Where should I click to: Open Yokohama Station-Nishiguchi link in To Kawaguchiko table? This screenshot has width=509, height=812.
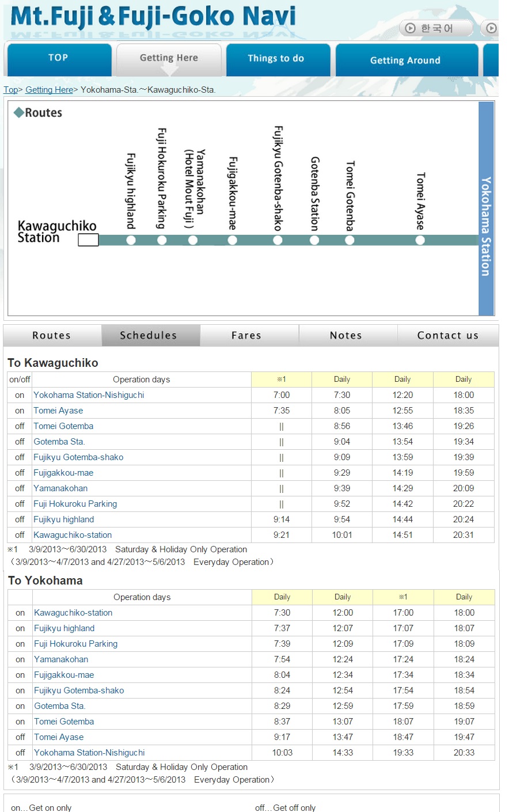pyautogui.click(x=89, y=395)
